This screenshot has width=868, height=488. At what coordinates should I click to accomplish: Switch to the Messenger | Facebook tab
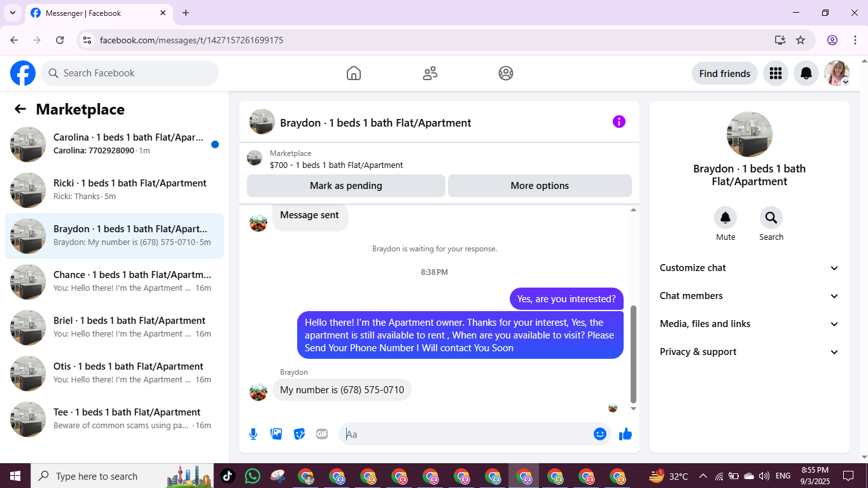click(x=99, y=13)
